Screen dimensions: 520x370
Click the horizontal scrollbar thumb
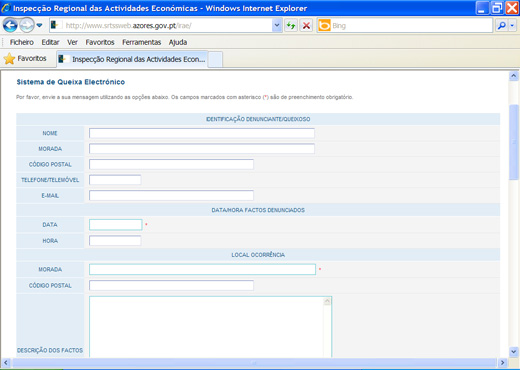coord(254,362)
